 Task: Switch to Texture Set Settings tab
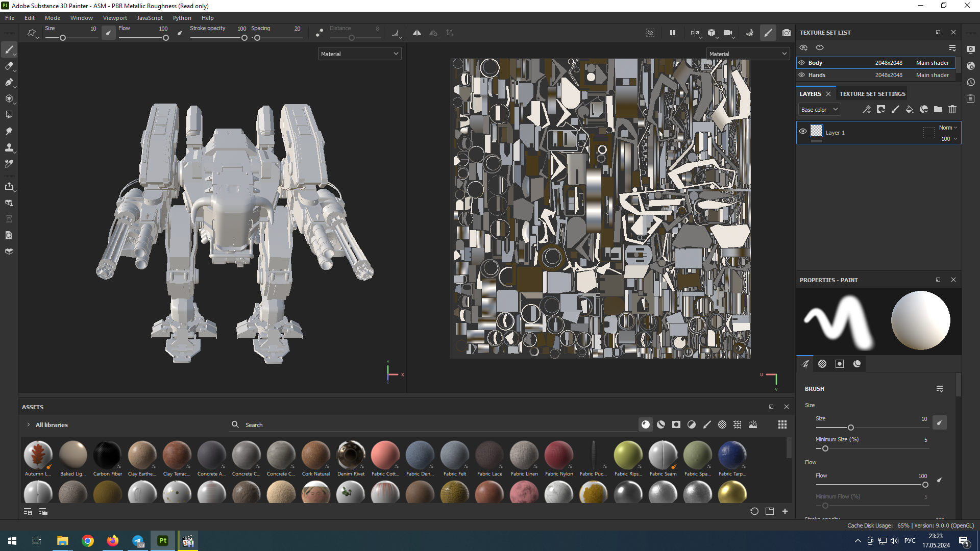coord(872,94)
